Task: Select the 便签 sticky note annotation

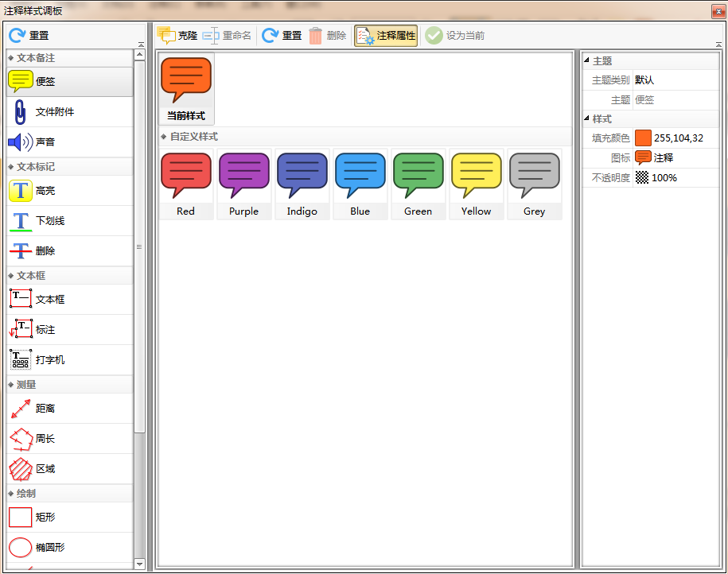Action: point(70,82)
